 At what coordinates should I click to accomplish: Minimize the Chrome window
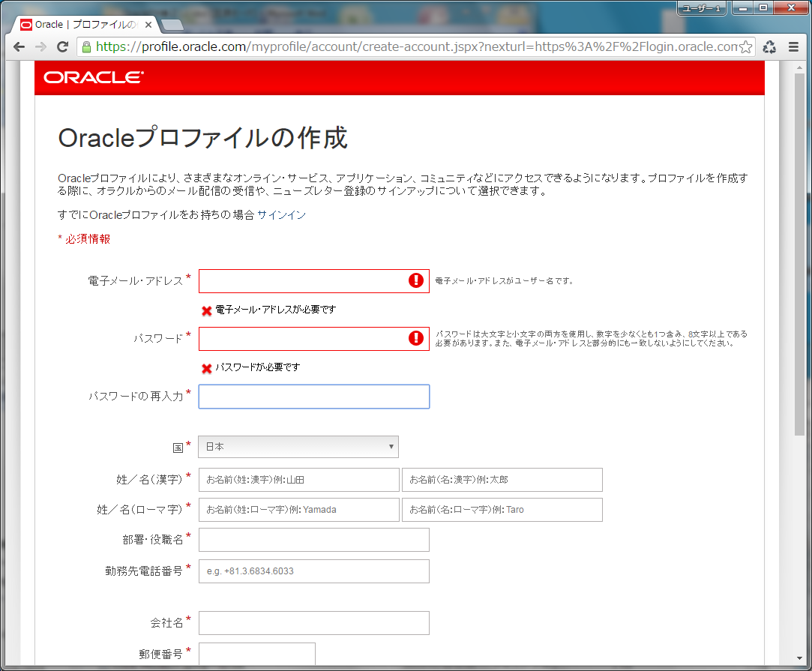[742, 8]
